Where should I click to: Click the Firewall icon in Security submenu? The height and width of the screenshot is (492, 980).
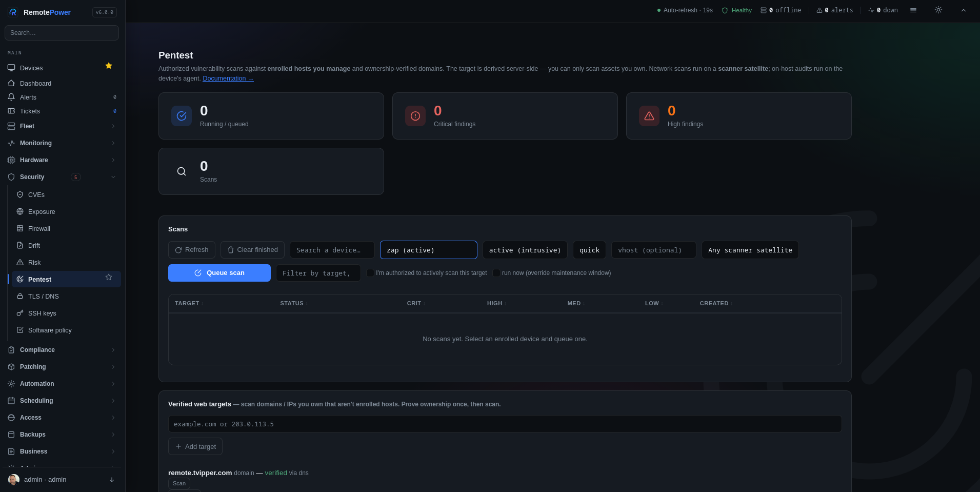click(20, 228)
